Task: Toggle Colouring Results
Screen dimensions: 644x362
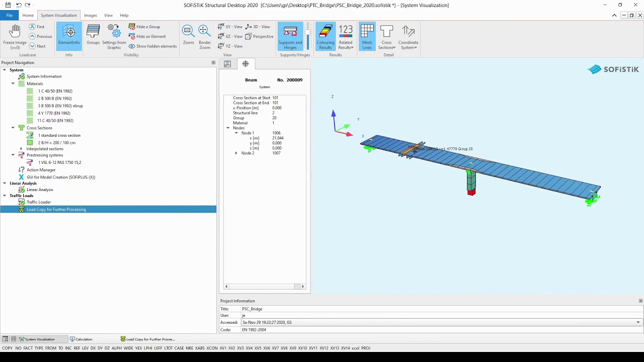Action: [x=325, y=36]
